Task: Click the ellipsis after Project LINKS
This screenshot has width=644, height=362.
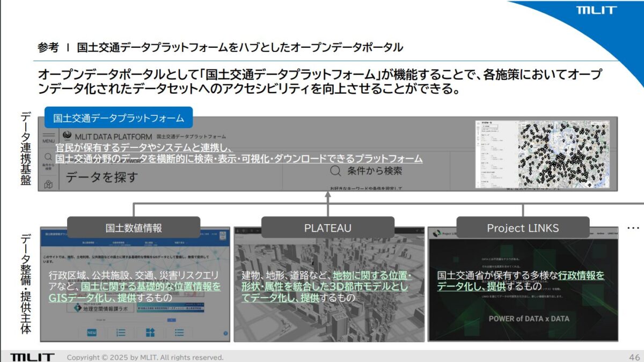Action: tap(633, 228)
